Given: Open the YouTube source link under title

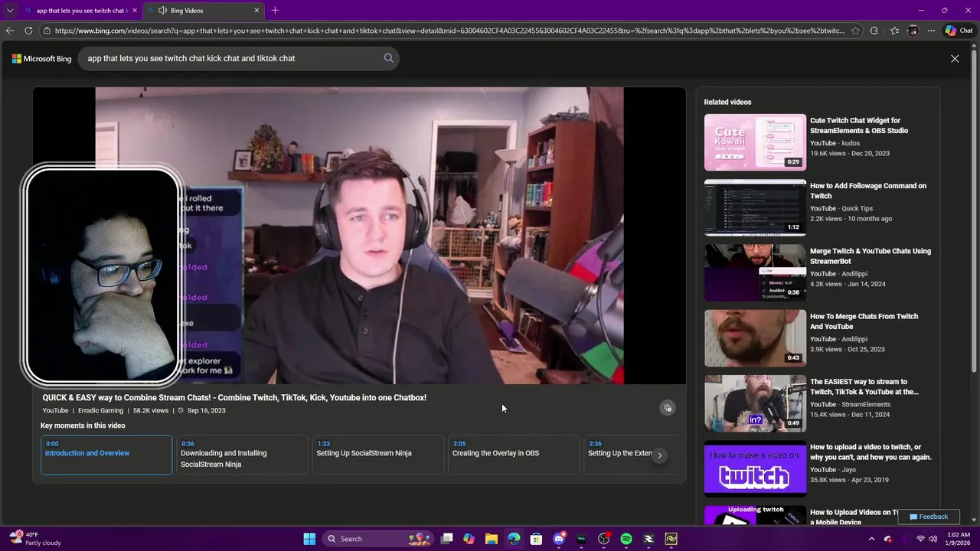Looking at the screenshot, I should [55, 410].
